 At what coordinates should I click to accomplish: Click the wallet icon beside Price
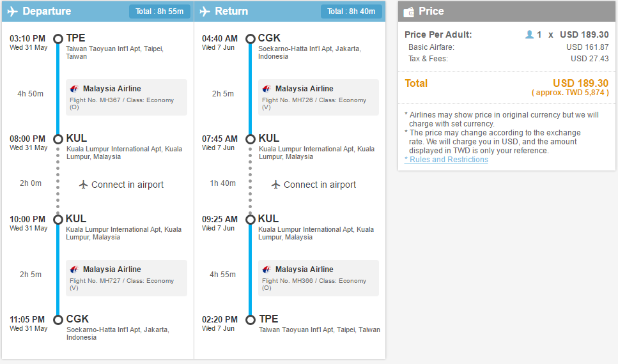[x=409, y=12]
